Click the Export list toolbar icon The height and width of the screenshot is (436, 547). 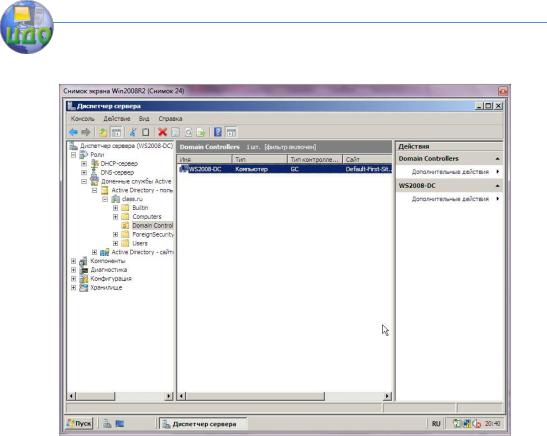pyautogui.click(x=201, y=132)
